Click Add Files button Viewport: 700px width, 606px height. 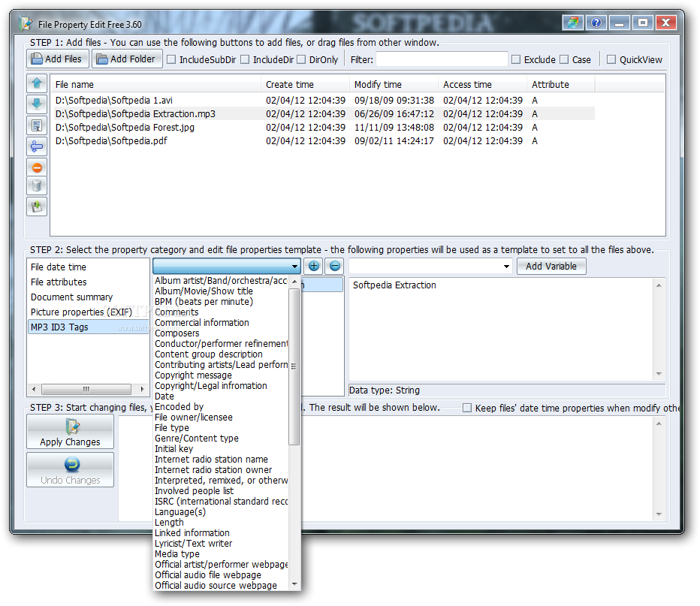click(58, 59)
